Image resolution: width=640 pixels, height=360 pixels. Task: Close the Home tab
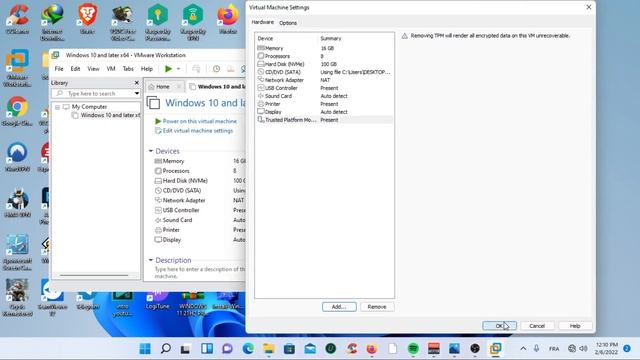tap(179, 87)
